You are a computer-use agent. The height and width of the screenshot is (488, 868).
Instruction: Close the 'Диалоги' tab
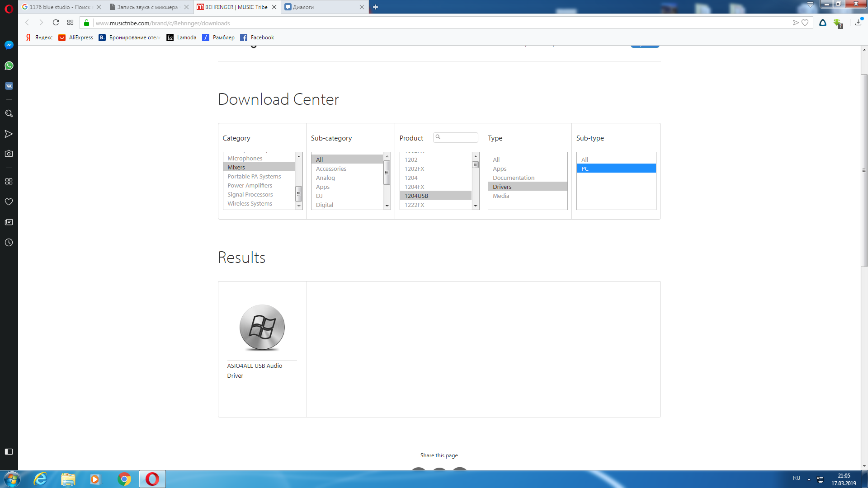click(x=362, y=7)
